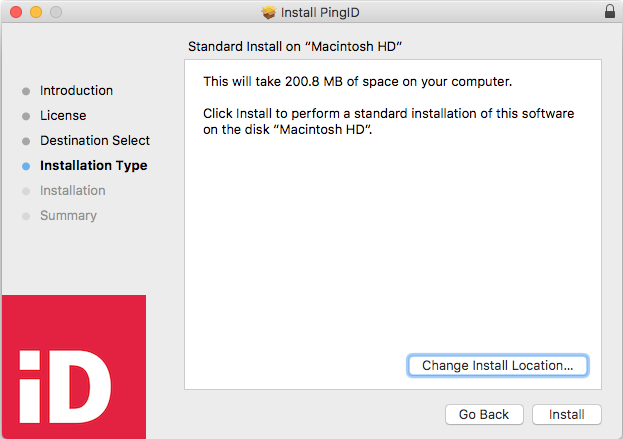Click the red close window button
Screen dimensions: 623x439
coord(16,12)
